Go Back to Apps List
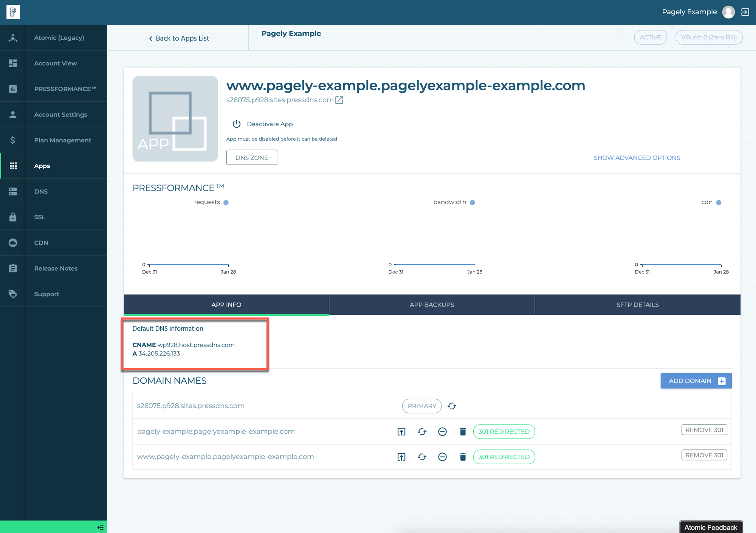Viewport: 756px width, 533px height. (x=179, y=38)
